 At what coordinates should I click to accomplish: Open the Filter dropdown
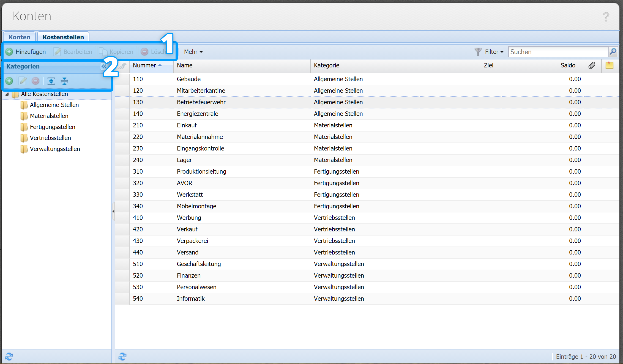click(494, 52)
